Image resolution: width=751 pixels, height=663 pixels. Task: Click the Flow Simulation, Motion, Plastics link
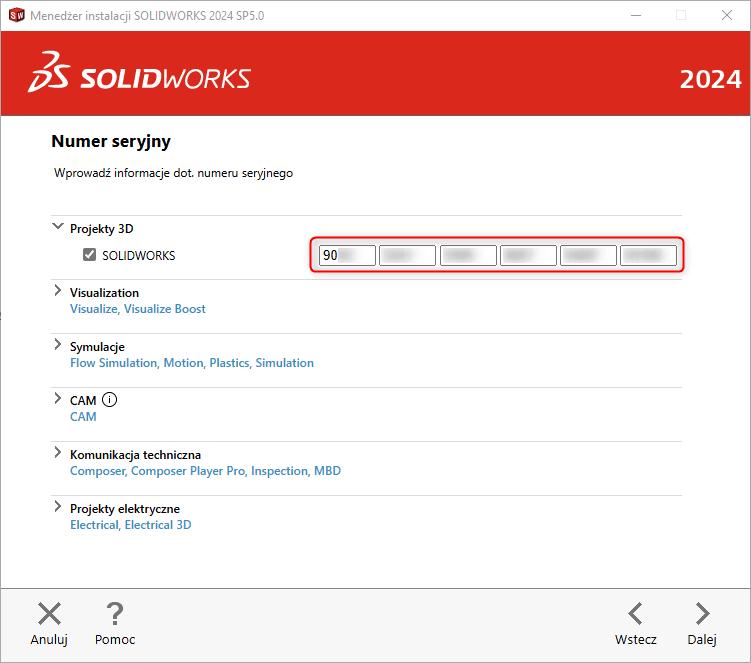[192, 363]
